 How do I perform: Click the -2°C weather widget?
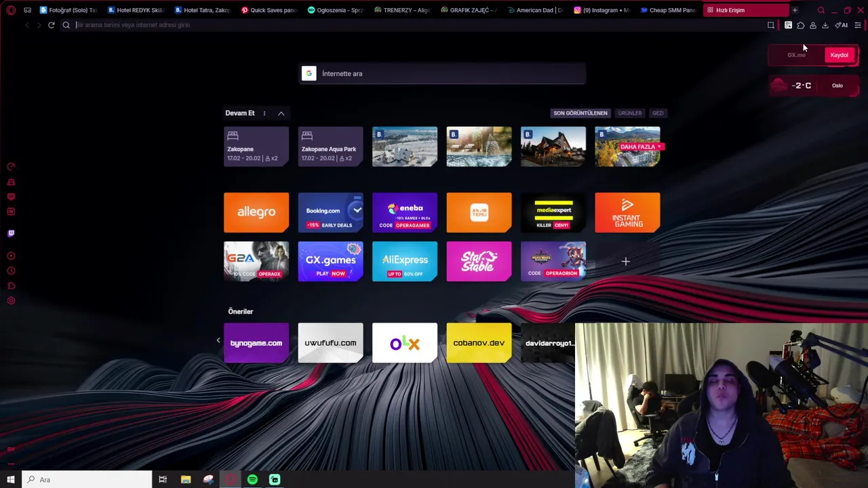tap(814, 85)
